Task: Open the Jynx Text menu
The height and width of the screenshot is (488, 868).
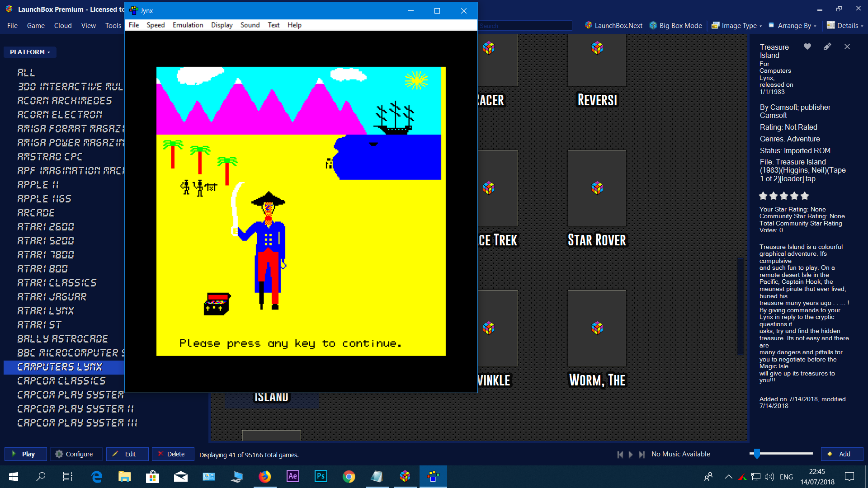Action: tap(274, 25)
